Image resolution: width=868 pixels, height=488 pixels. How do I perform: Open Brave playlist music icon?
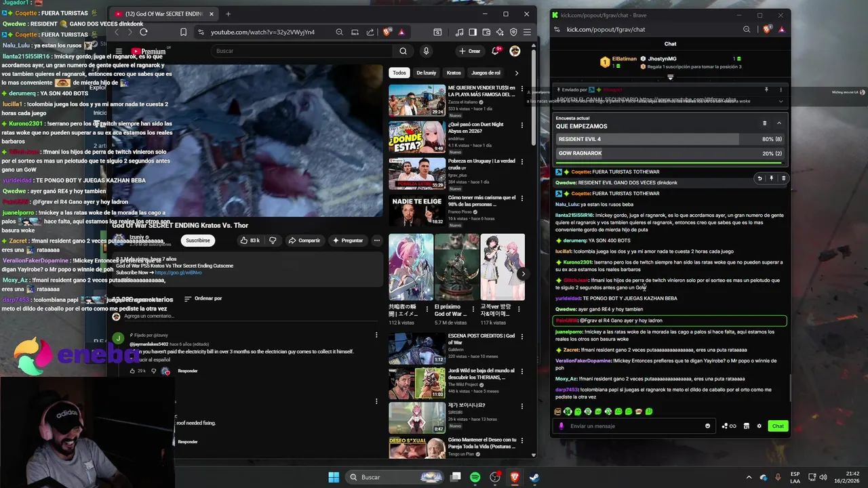tap(460, 32)
